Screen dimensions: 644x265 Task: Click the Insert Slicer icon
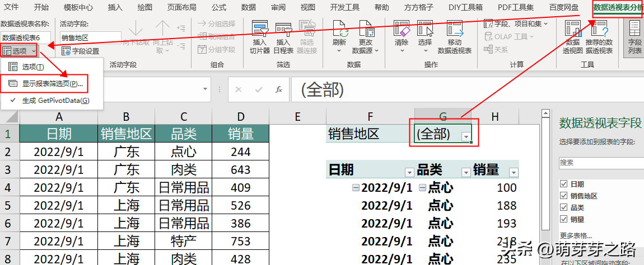pyautogui.click(x=260, y=29)
